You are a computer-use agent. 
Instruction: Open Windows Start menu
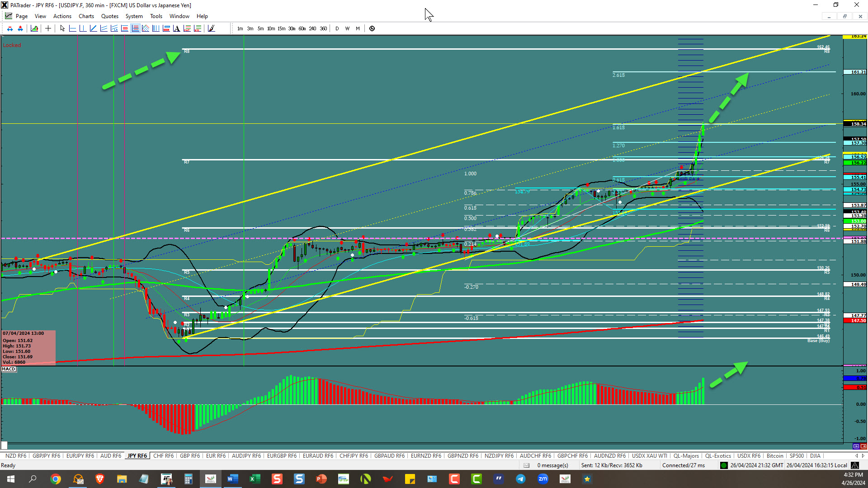(x=11, y=479)
